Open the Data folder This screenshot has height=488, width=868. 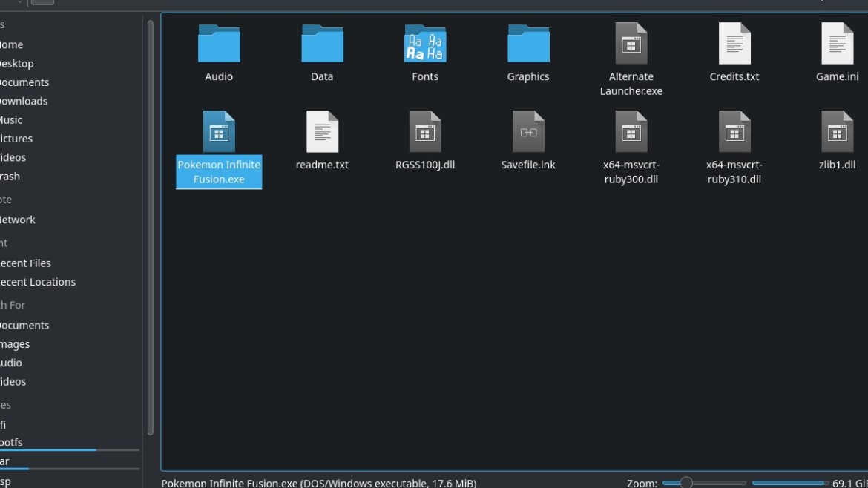[322, 44]
